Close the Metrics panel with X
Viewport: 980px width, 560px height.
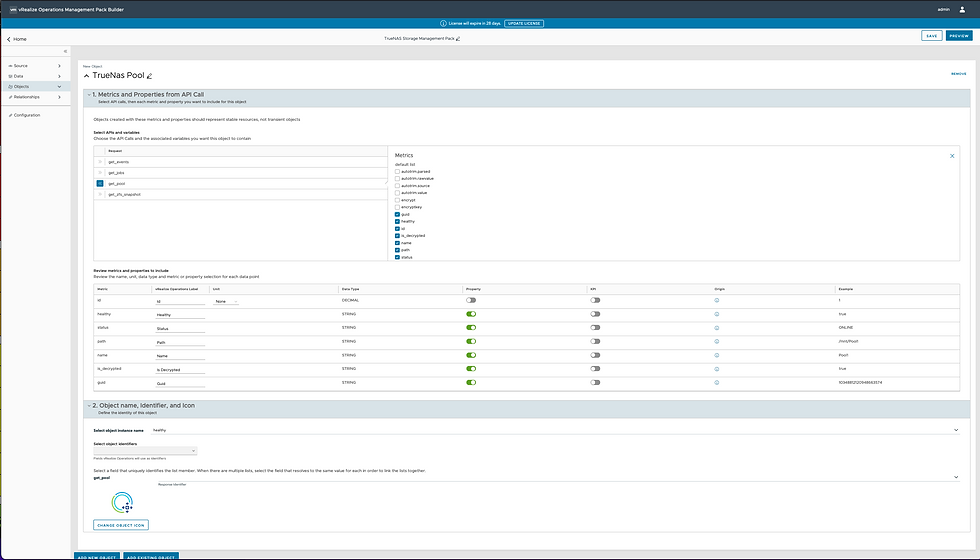coord(952,156)
